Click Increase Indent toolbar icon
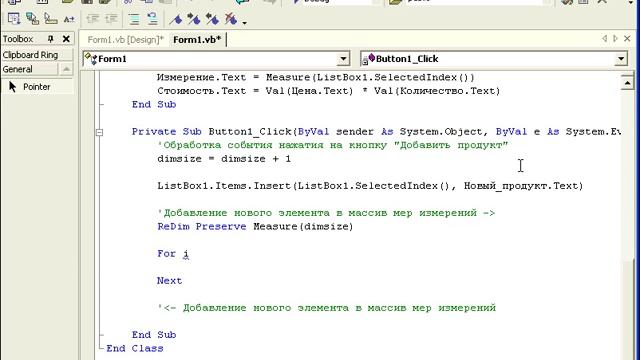Viewport: 640px width, 360px height. point(111,19)
